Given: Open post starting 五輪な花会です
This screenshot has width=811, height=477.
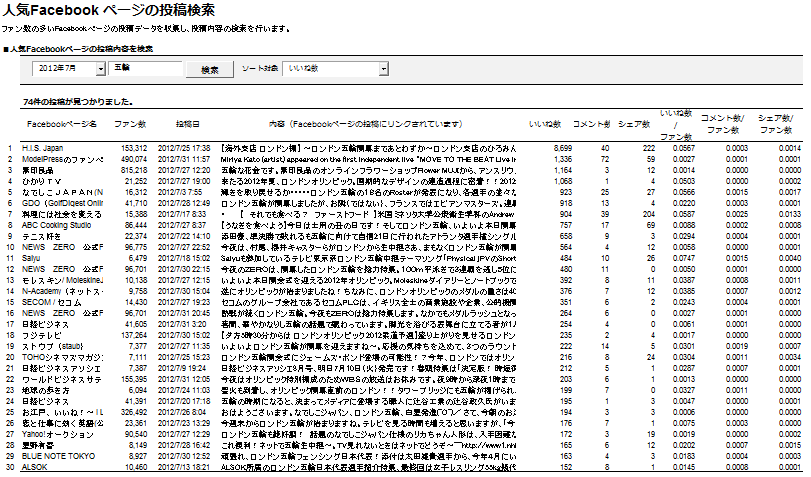Looking at the screenshot, I should (x=368, y=170).
